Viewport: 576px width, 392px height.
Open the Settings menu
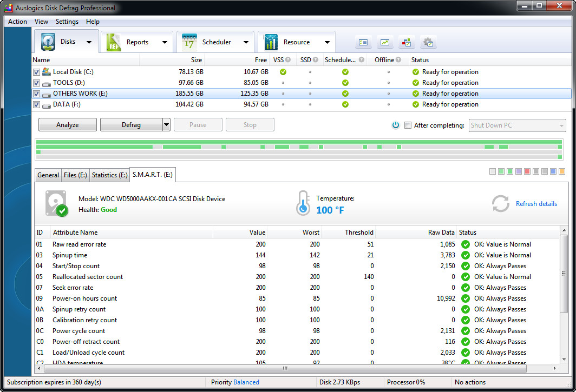(67, 22)
